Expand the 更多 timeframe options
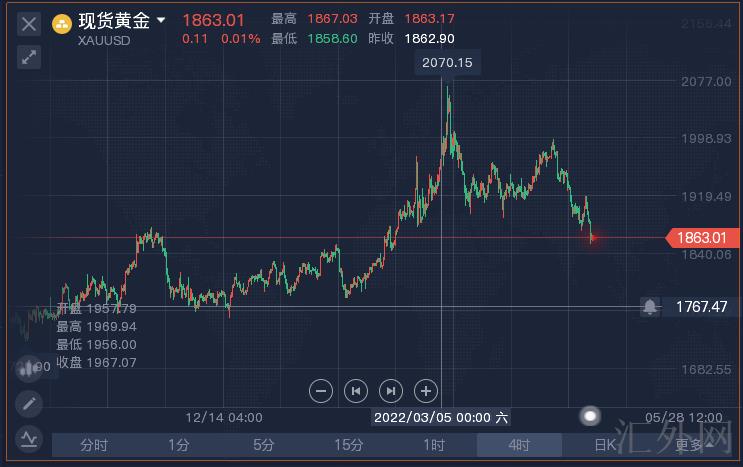This screenshot has width=743, height=467. coord(690,445)
